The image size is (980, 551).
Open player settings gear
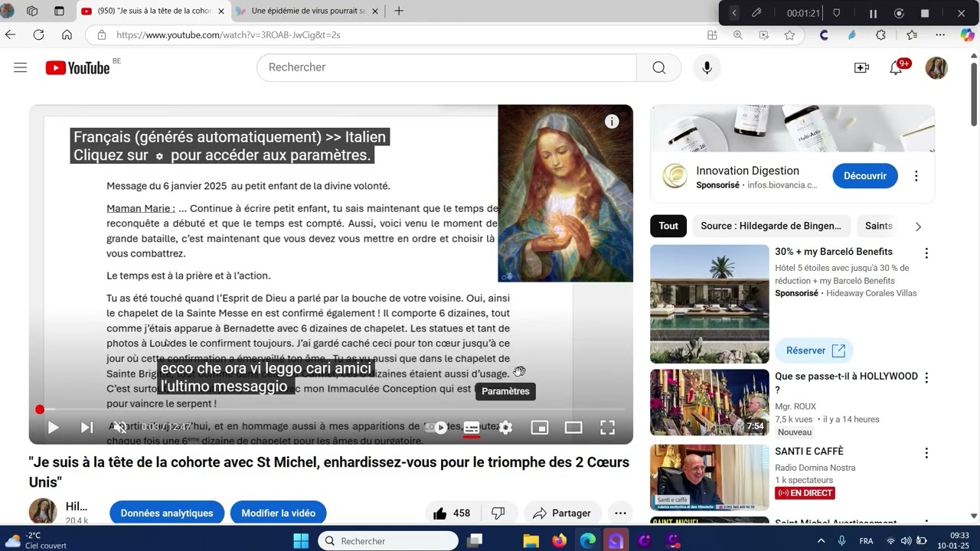[x=505, y=428]
